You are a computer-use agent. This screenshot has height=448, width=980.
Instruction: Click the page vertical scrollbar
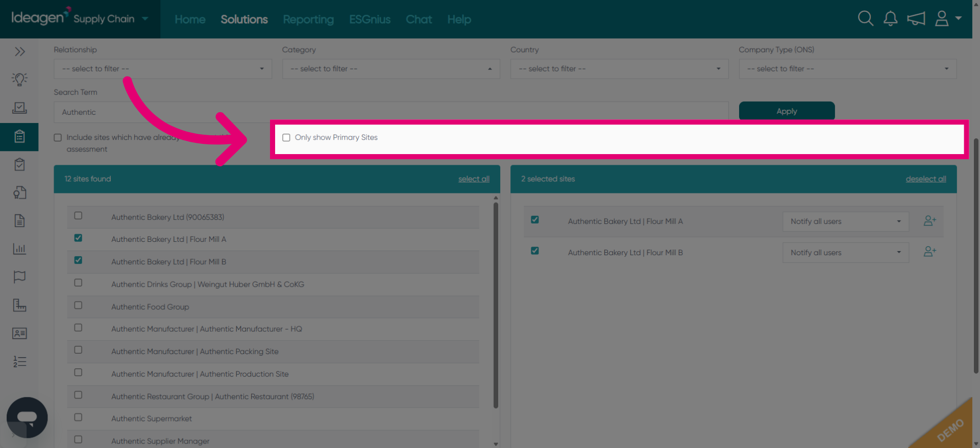976,255
